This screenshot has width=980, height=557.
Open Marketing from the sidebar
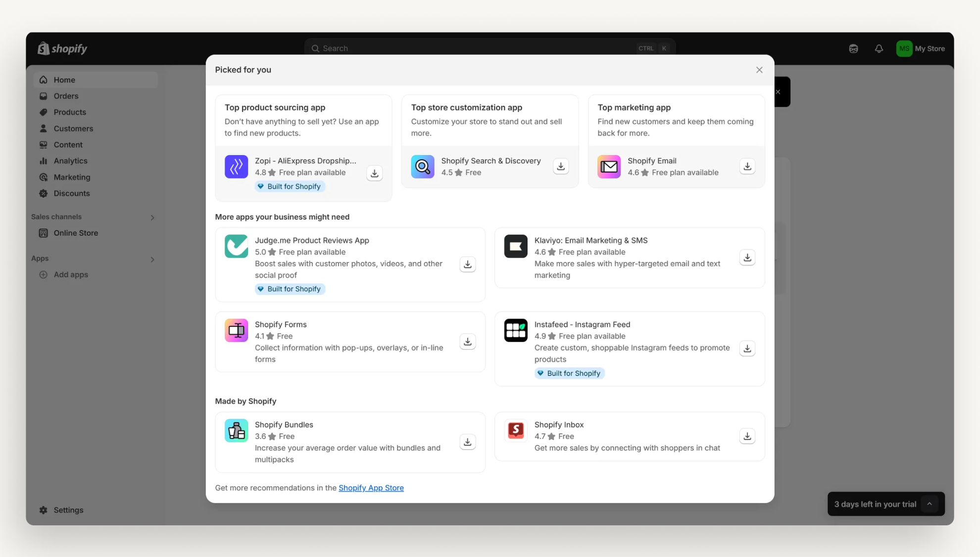(x=71, y=177)
